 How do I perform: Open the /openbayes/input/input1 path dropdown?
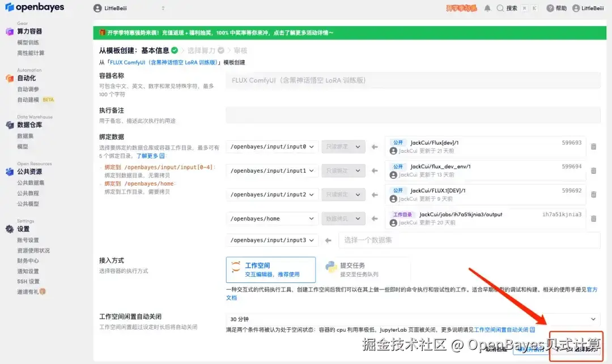272,171
